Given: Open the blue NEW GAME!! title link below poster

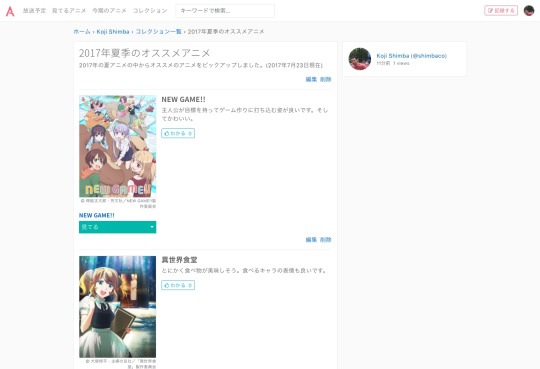Looking at the screenshot, I should point(97,215).
